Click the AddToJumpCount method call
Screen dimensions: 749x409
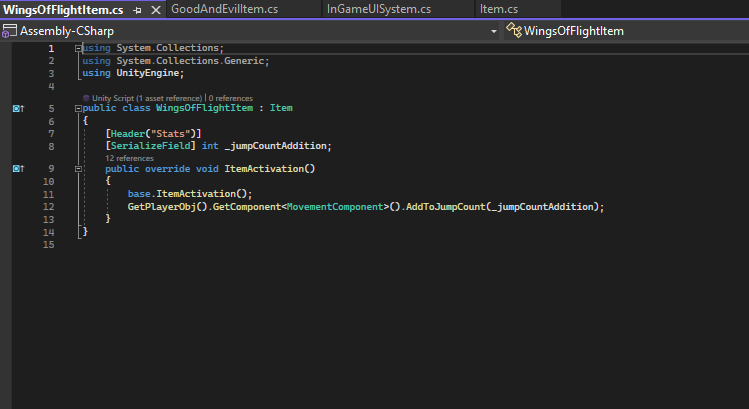(445, 206)
